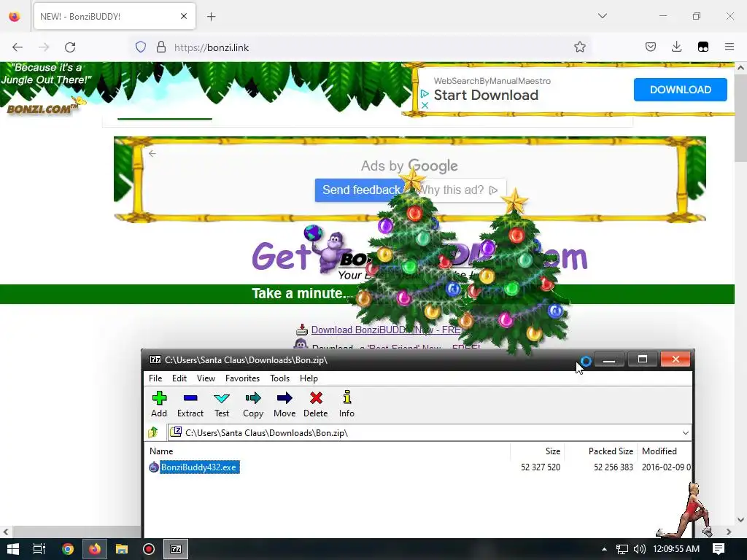The width and height of the screenshot is (747, 560).
Task: Open the volume control in system tray
Action: click(639, 549)
